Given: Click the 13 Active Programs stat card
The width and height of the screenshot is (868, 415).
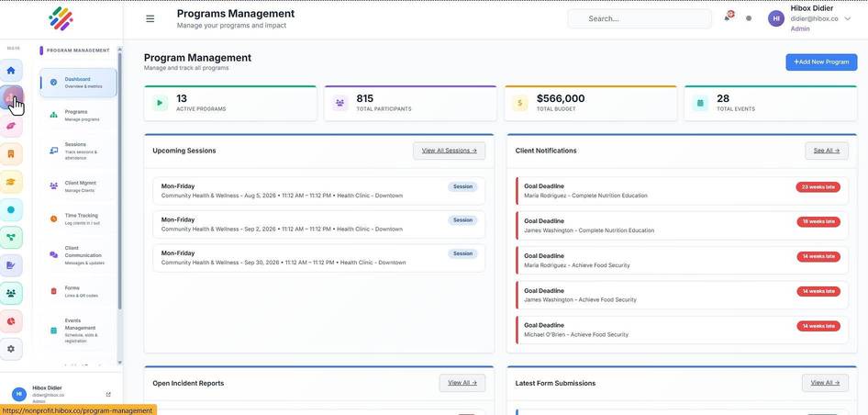Looking at the screenshot, I should tap(230, 103).
